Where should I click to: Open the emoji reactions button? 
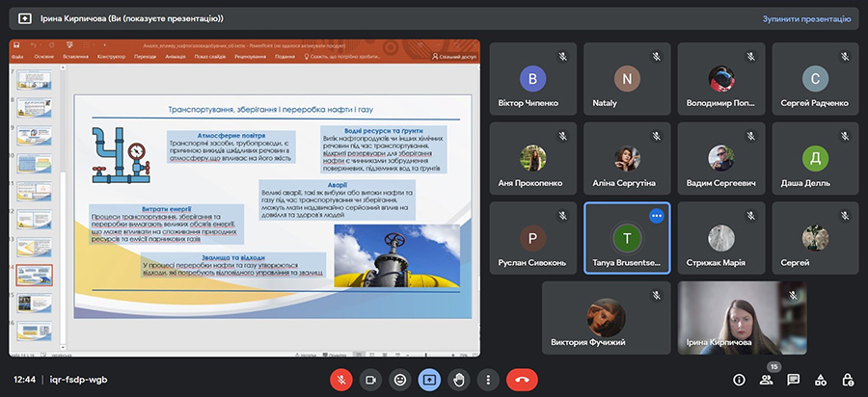pyautogui.click(x=399, y=380)
